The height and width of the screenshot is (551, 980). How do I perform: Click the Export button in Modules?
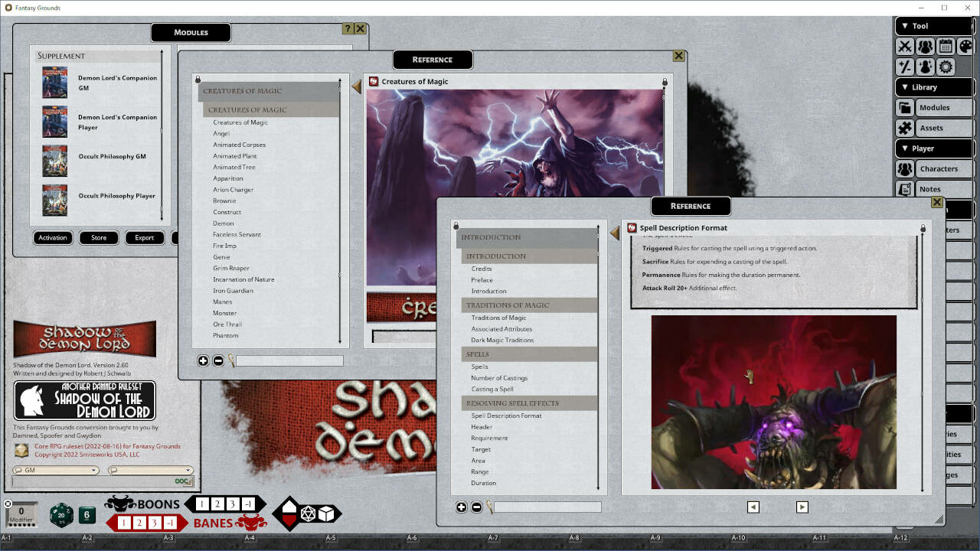click(x=144, y=237)
